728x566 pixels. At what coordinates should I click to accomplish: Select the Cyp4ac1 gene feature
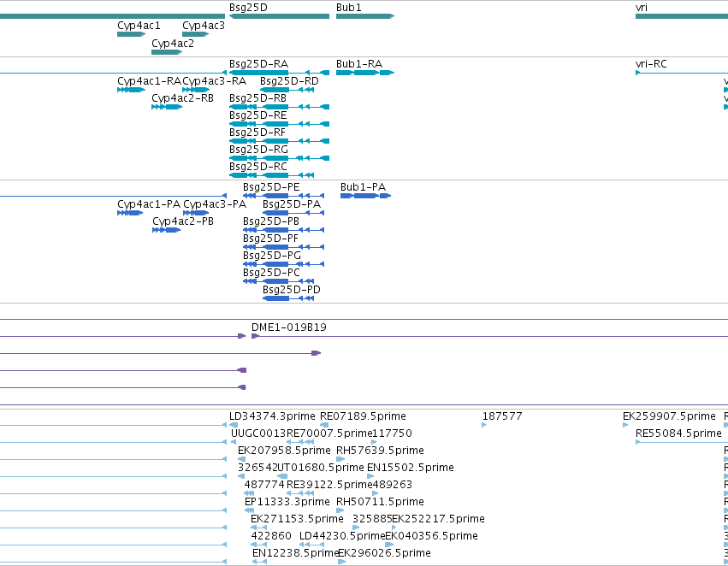click(x=132, y=34)
